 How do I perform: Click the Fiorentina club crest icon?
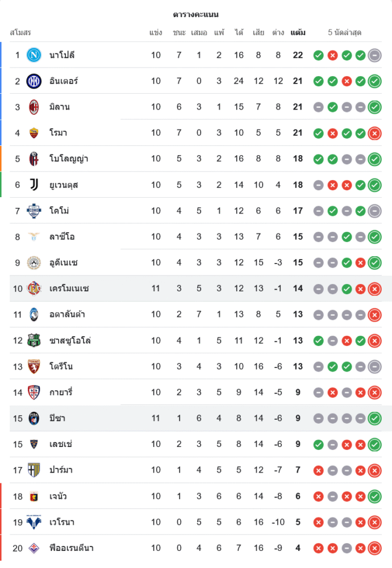(x=34, y=548)
